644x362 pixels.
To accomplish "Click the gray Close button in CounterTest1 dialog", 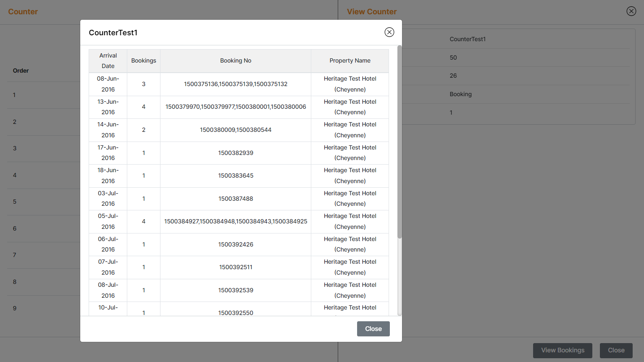I will [373, 329].
